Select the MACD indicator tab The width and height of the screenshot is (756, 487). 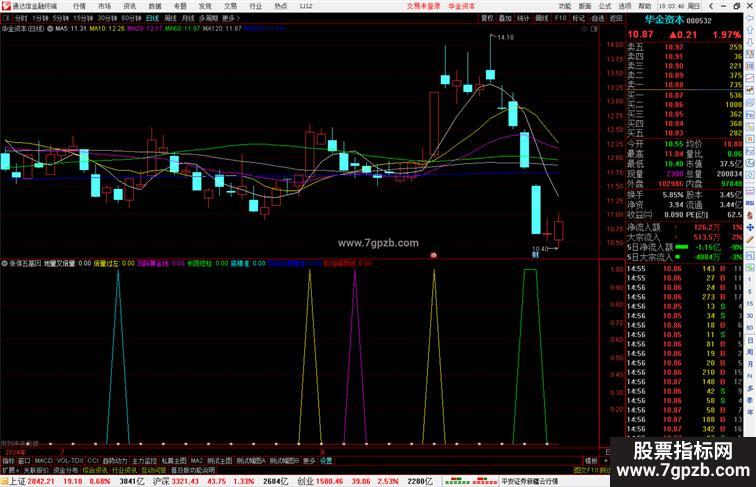coord(43,461)
